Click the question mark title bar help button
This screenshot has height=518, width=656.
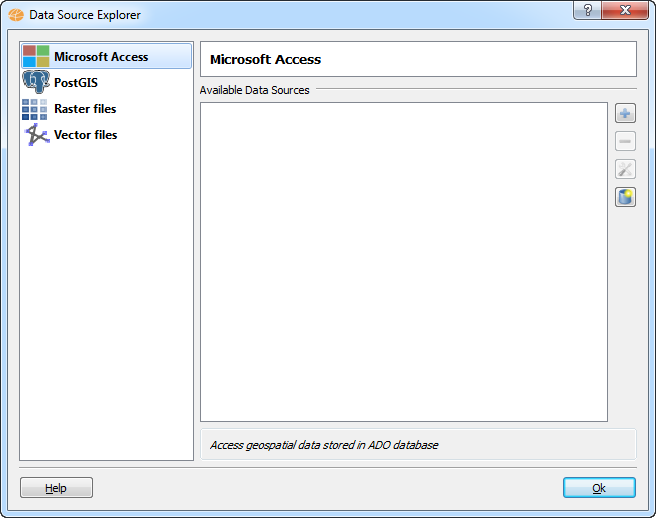(x=587, y=10)
